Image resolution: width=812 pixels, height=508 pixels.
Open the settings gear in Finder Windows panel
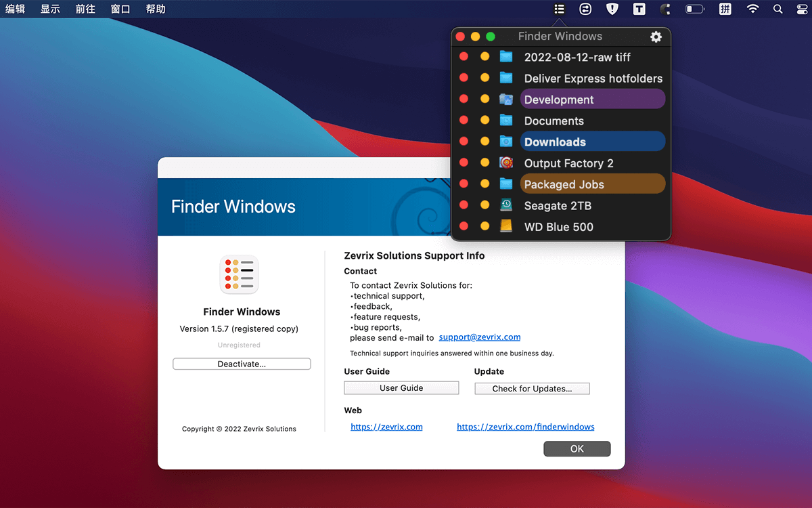coord(656,37)
